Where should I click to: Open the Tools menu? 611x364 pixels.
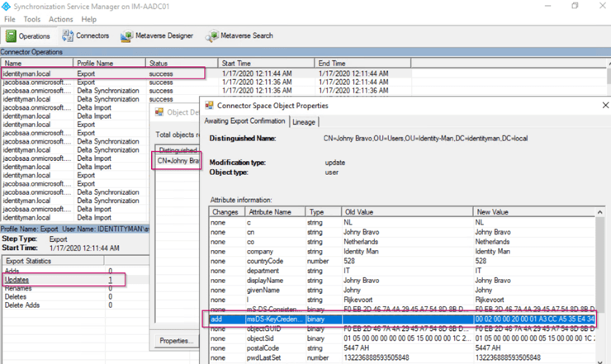click(32, 19)
